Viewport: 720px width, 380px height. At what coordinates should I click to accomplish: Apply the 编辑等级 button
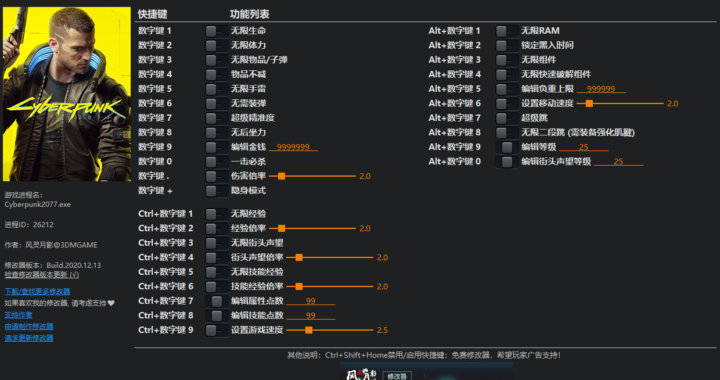(x=507, y=147)
